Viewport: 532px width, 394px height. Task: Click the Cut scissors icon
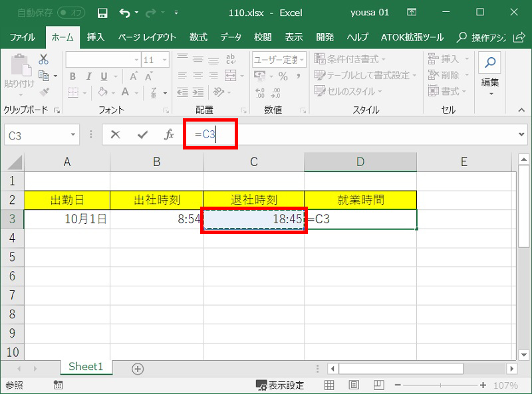tap(43, 59)
